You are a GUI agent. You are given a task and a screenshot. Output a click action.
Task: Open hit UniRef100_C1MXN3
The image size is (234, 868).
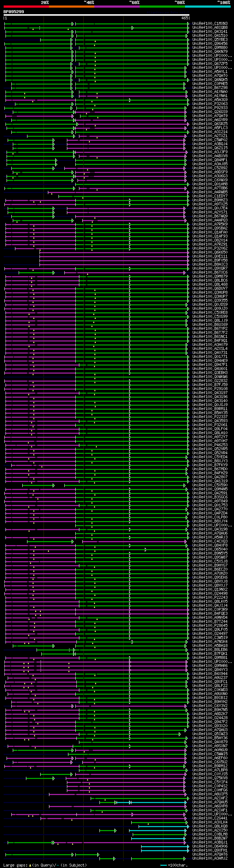pyautogui.click(x=210, y=23)
